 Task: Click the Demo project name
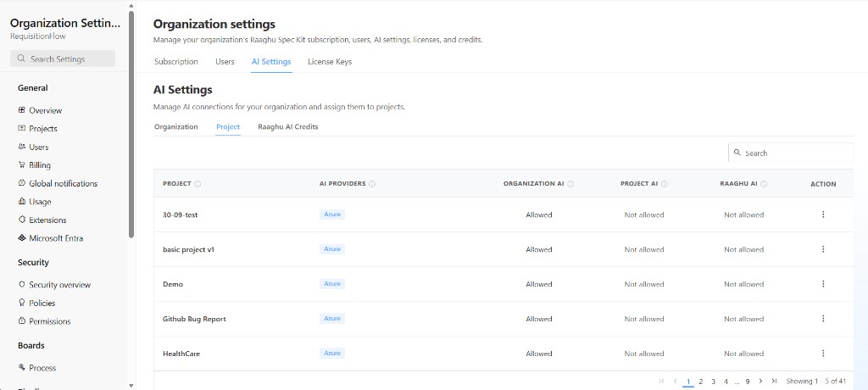(173, 284)
